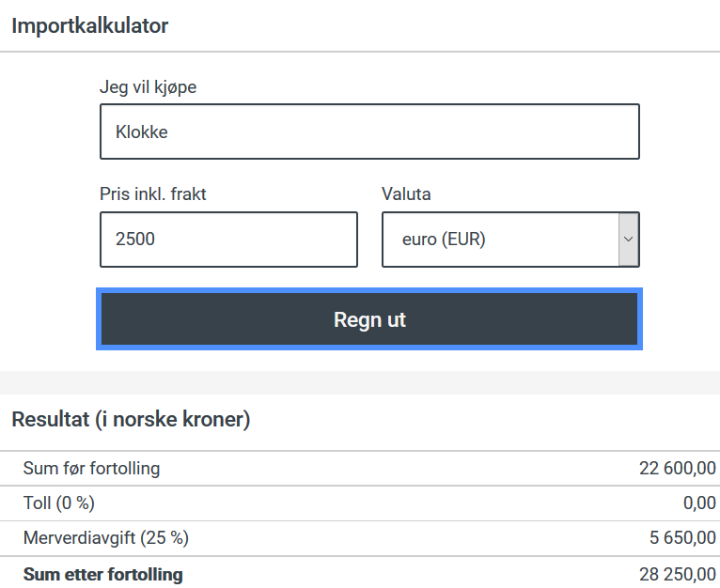Click the 'Resultat (i norske kroner)' heading
Screen dimensions: 720x588
(131, 420)
